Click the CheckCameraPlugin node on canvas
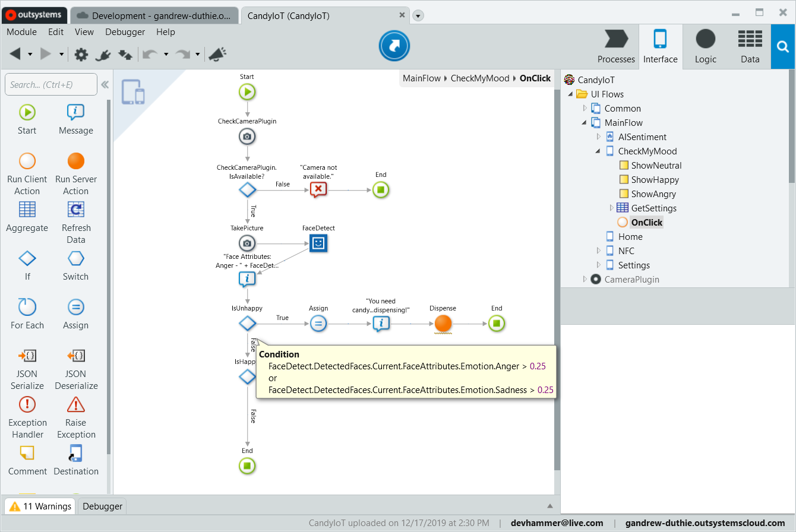Viewport: 796px width, 532px height. 247,137
